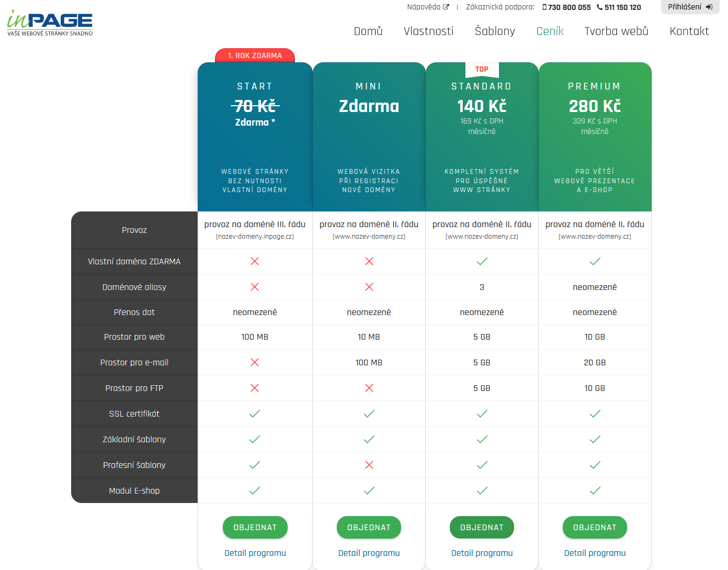The width and height of the screenshot is (728, 570).
Task: Order the STANDARD plan with OBJEDNAT
Action: click(482, 528)
